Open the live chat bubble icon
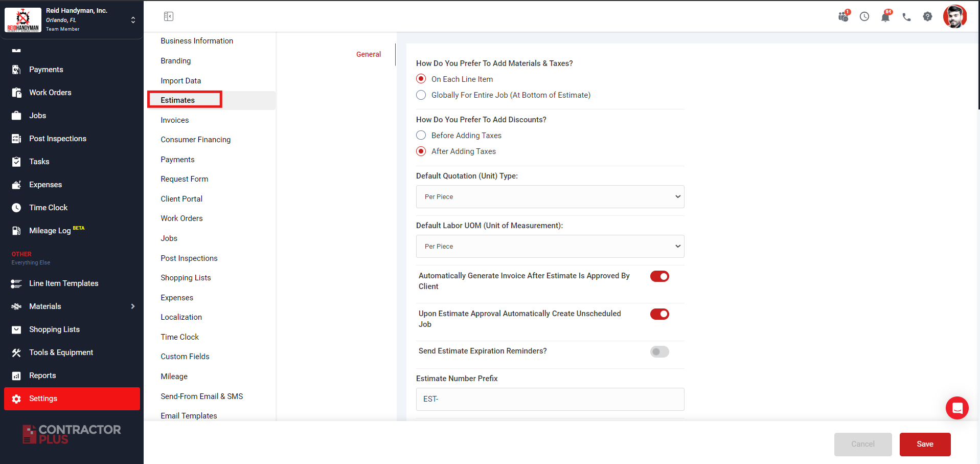The height and width of the screenshot is (464, 980). coord(957,408)
